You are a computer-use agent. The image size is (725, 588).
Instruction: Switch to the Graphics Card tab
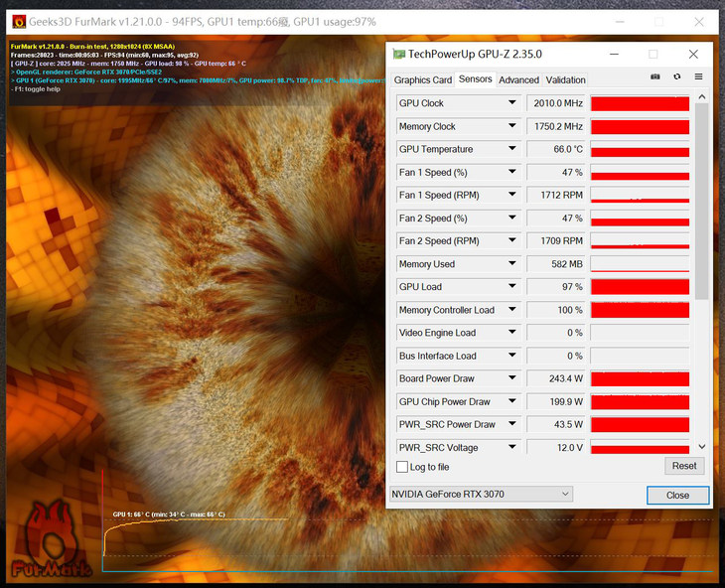[x=422, y=79]
